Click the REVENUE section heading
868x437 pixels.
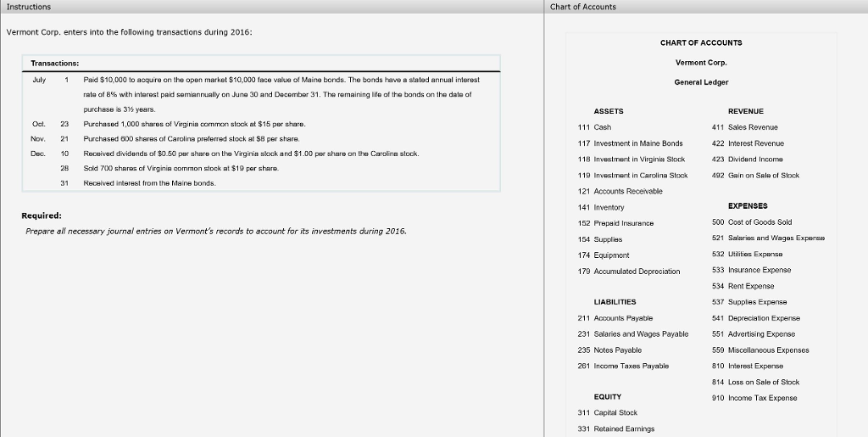pos(746,111)
